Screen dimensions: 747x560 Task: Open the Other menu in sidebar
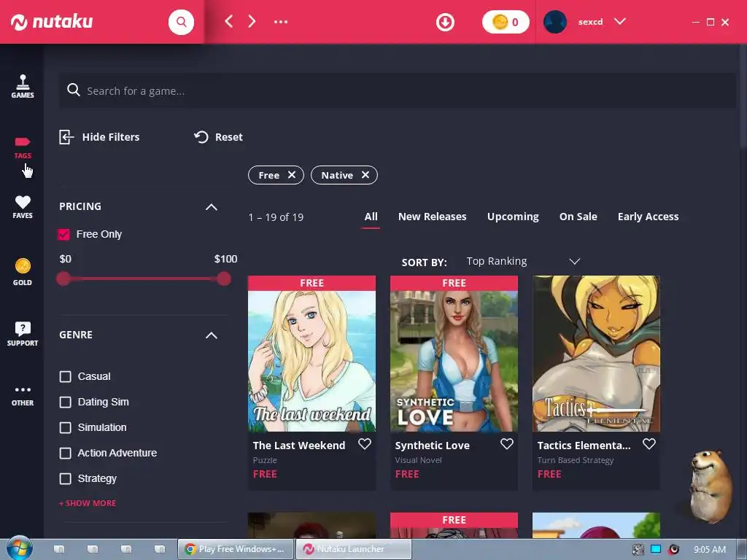[23, 396]
